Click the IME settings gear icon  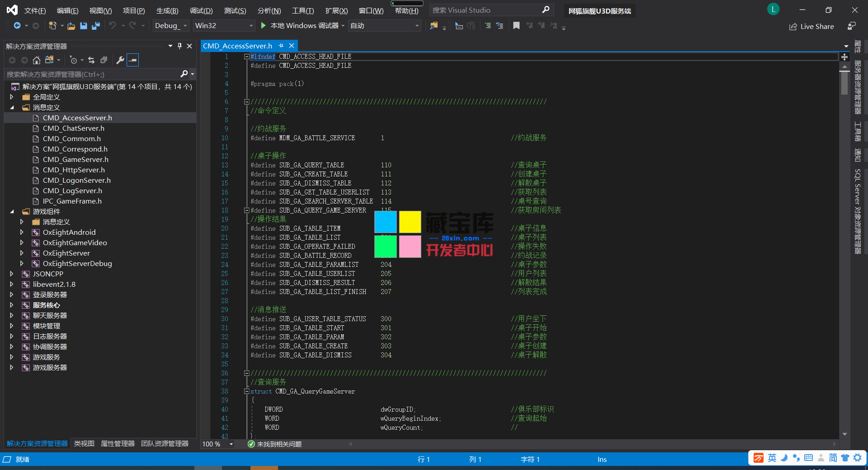point(857,458)
